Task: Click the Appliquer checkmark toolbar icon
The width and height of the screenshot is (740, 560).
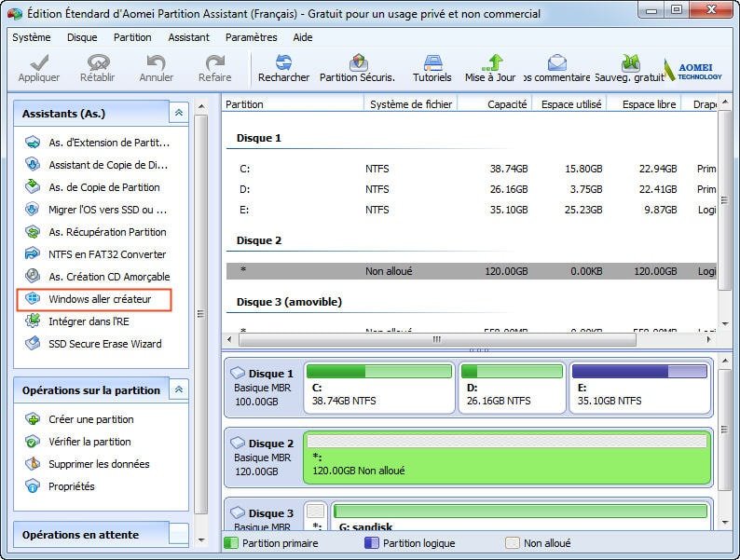Action: (x=39, y=61)
